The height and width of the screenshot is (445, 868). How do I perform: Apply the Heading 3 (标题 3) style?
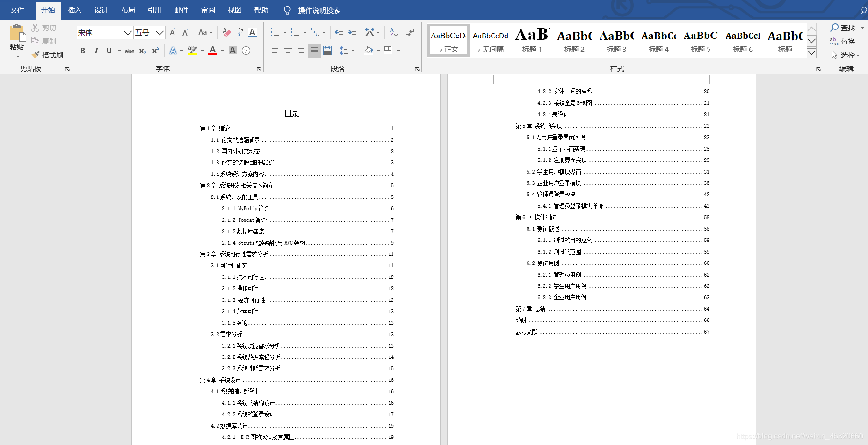[x=616, y=41]
